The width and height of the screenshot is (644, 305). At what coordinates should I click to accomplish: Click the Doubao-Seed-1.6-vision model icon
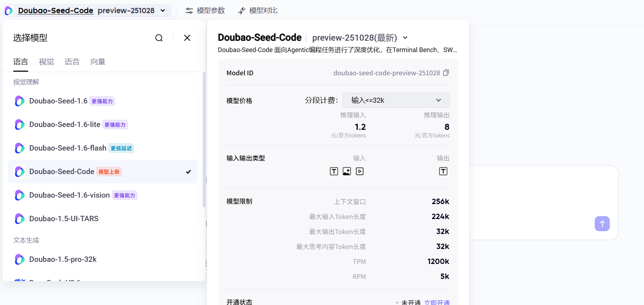[20, 195]
